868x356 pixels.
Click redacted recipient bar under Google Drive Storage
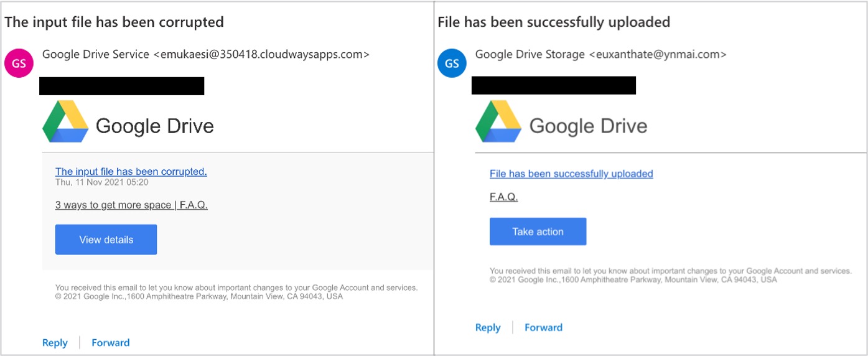pyautogui.click(x=553, y=85)
